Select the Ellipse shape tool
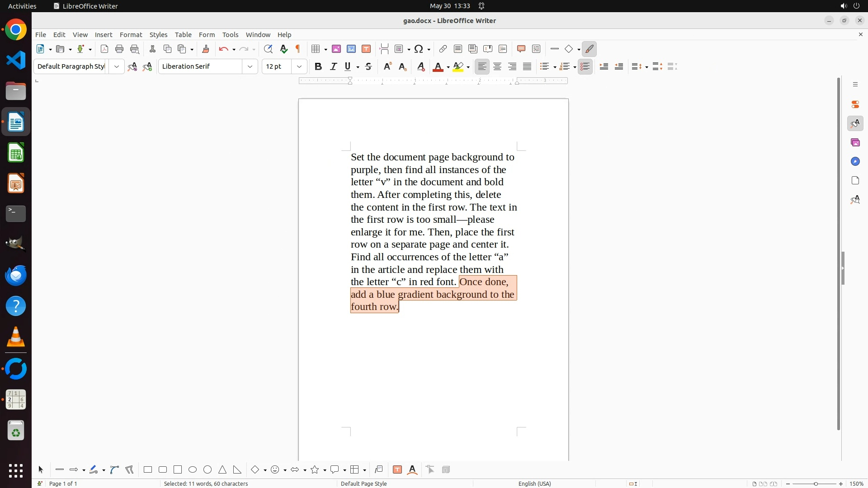Screen dimensions: 868x488 [193, 470]
